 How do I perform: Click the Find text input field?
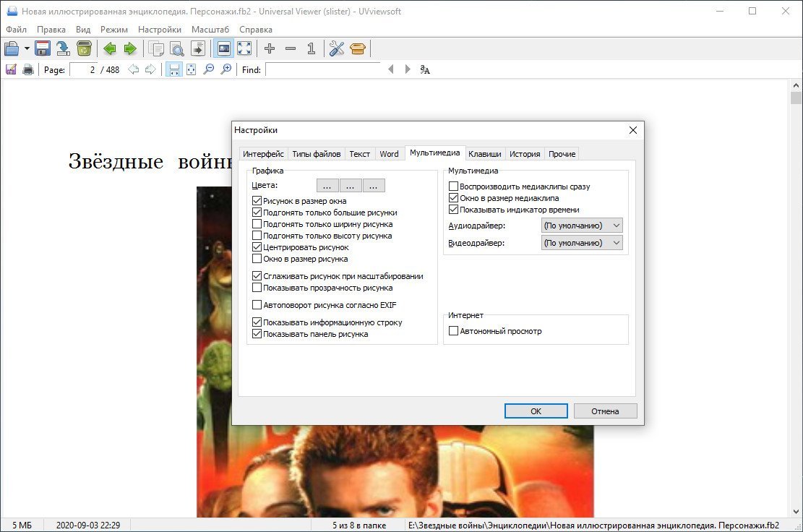click(x=322, y=69)
